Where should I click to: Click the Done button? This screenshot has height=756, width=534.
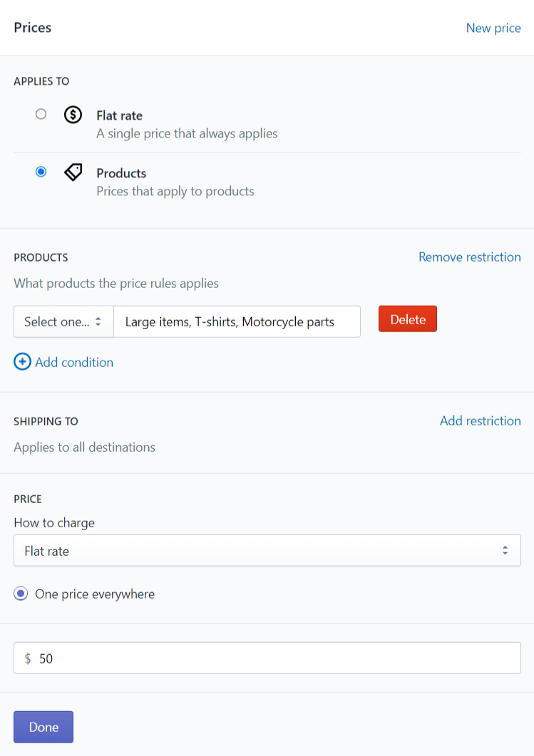pos(43,727)
